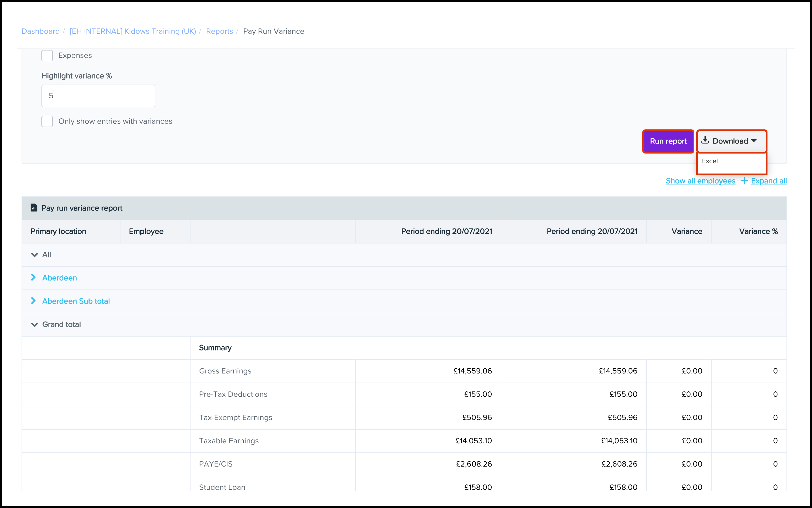Navigate to the Reports breadcrumb

coord(219,31)
